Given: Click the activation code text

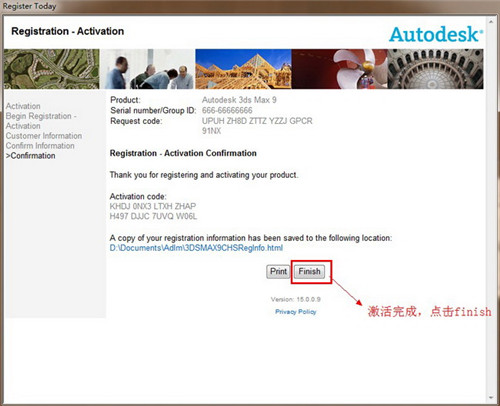Looking at the screenshot, I should click(153, 211).
